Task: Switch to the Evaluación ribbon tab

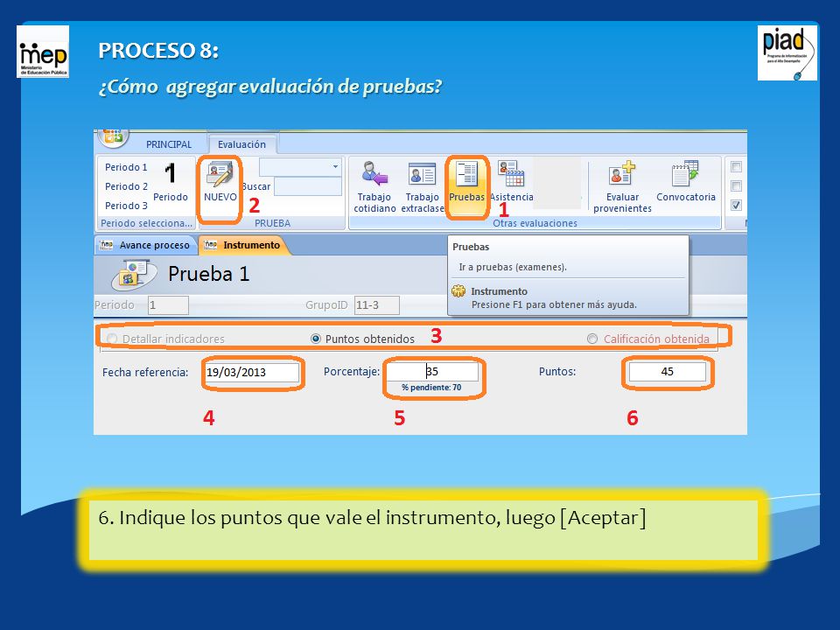Action: [x=241, y=144]
